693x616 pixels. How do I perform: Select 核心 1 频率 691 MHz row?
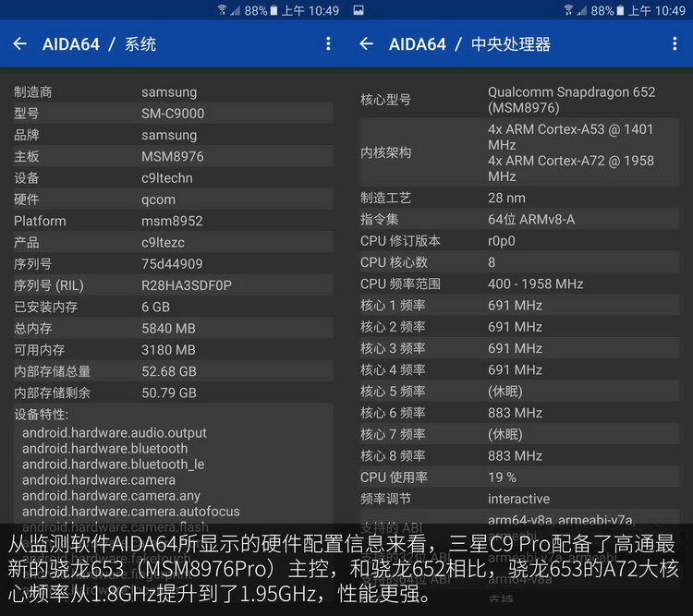click(x=519, y=306)
